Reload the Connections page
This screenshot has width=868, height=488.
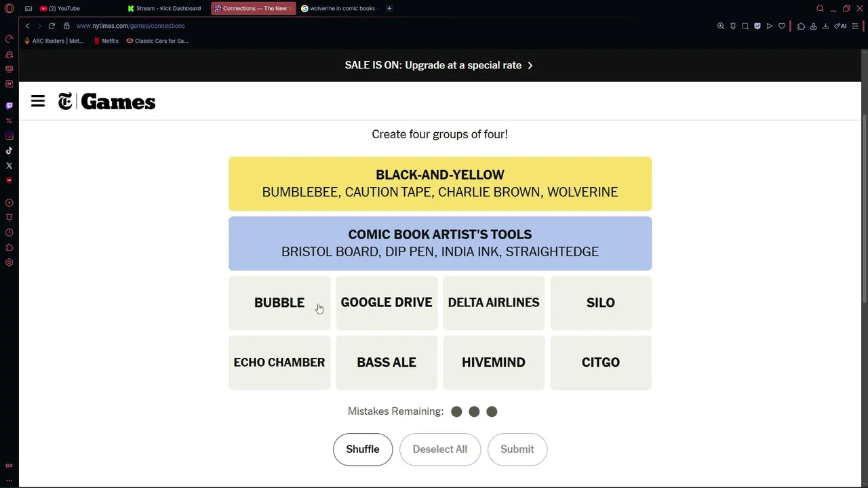click(x=52, y=26)
